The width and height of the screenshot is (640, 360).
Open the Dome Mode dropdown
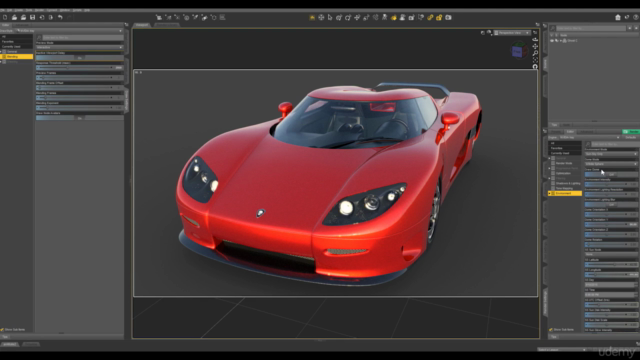(x=611, y=164)
